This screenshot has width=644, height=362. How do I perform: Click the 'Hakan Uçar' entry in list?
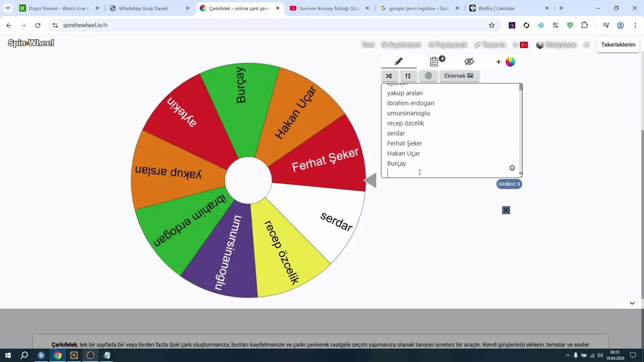[404, 153]
